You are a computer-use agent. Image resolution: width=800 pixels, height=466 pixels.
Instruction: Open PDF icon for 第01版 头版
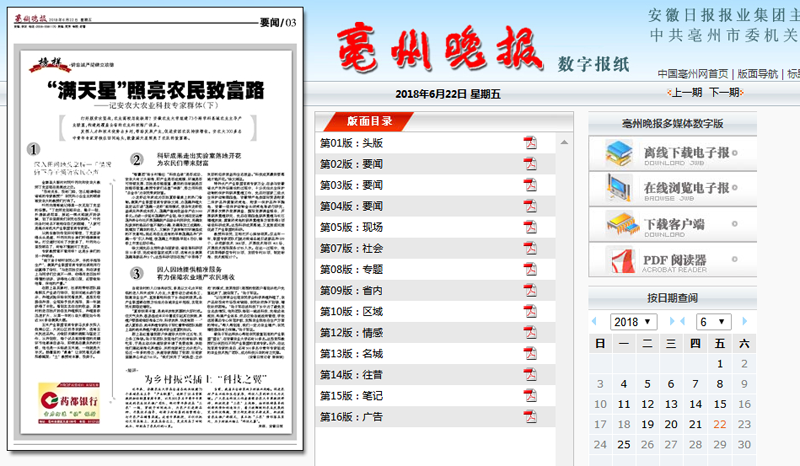click(x=530, y=142)
